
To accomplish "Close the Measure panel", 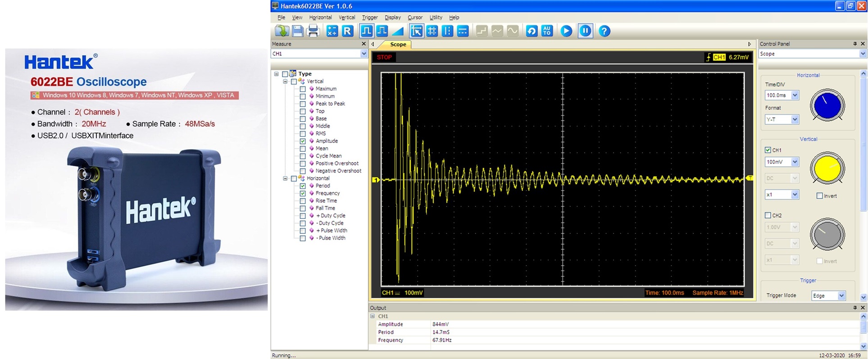I will (x=364, y=44).
